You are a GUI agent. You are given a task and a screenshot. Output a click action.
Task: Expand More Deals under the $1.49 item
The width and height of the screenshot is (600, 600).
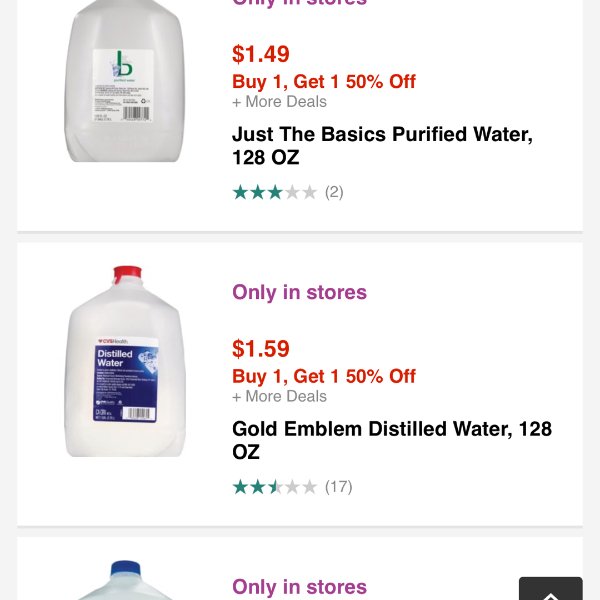[279, 102]
